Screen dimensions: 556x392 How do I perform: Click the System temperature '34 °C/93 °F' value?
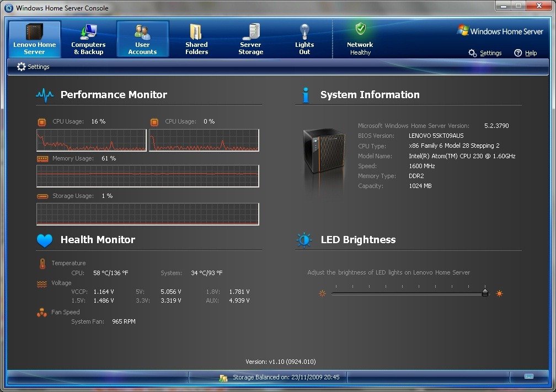(207, 273)
